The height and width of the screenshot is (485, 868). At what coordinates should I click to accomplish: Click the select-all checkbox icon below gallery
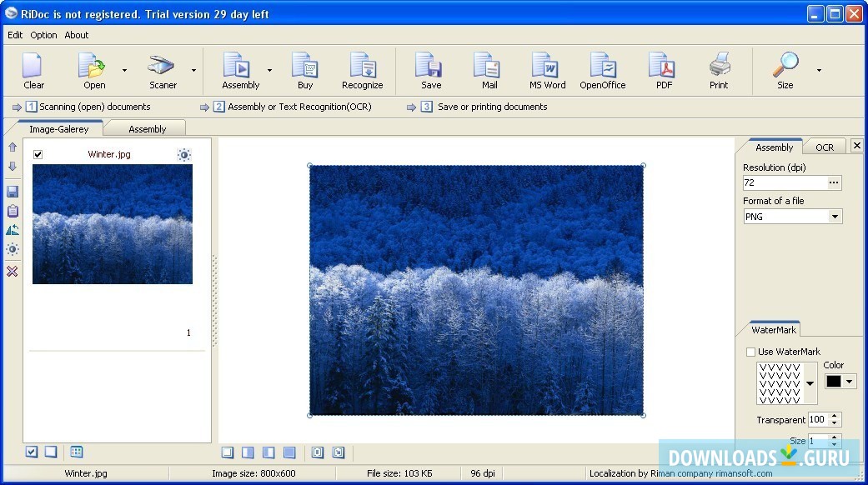tap(32, 452)
